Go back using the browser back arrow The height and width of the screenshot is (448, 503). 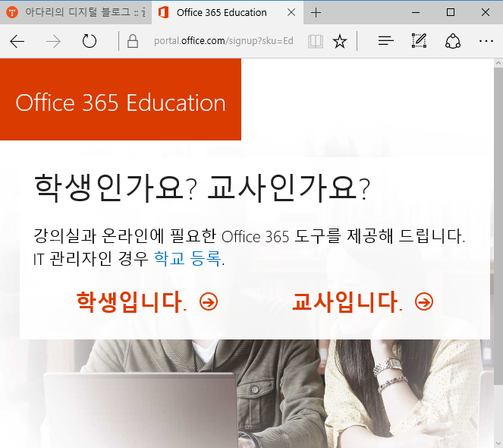[17, 42]
